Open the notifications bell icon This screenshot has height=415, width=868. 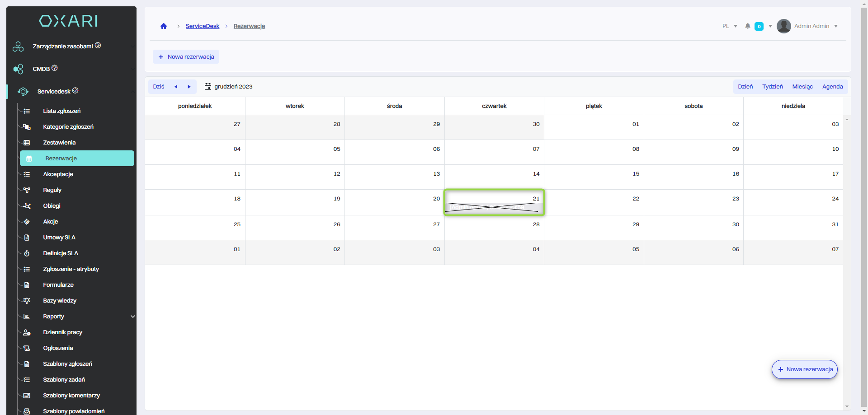[748, 26]
